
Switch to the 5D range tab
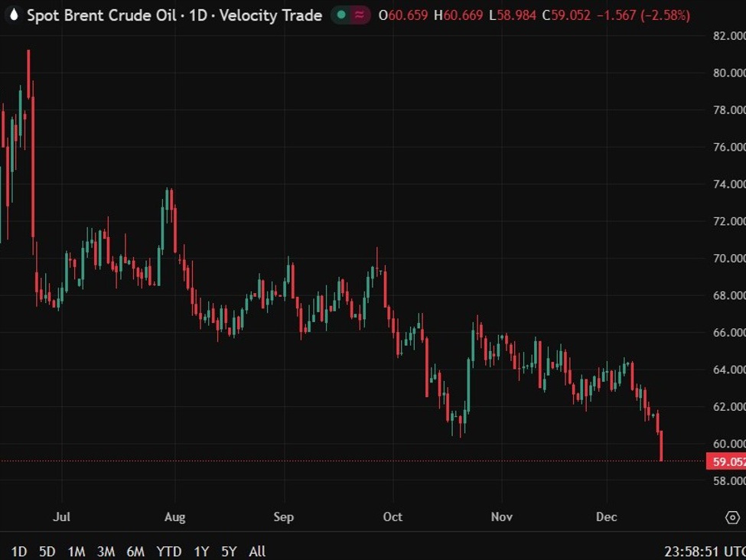click(x=48, y=551)
